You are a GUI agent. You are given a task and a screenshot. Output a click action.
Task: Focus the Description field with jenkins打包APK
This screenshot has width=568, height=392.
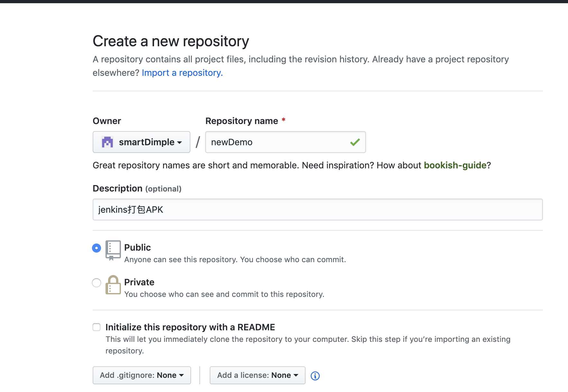pyautogui.click(x=318, y=209)
